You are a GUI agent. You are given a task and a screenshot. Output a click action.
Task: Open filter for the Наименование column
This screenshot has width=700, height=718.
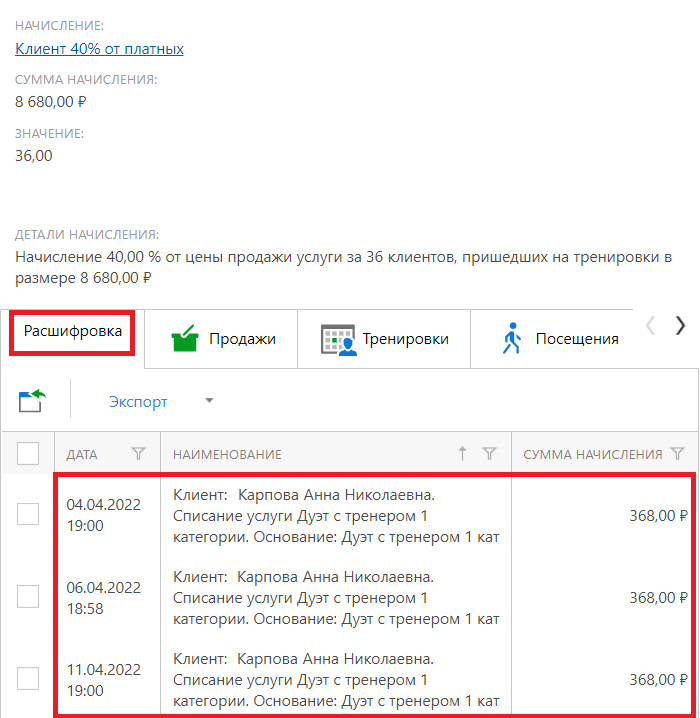click(x=489, y=453)
